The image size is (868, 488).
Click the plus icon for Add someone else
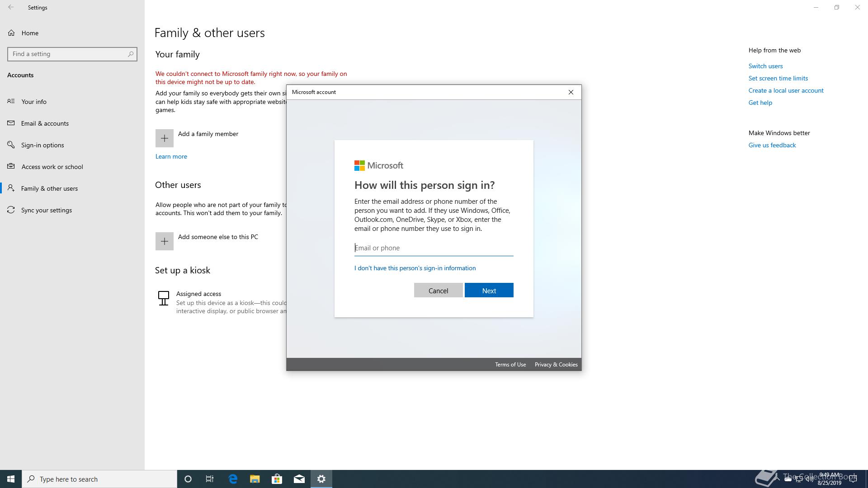click(165, 241)
